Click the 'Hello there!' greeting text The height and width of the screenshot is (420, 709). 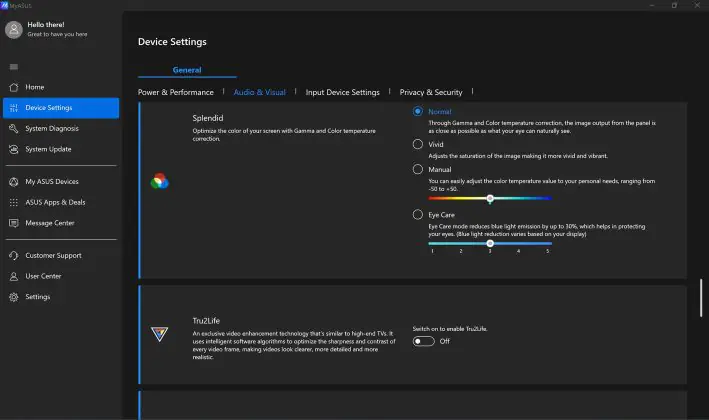[46, 24]
